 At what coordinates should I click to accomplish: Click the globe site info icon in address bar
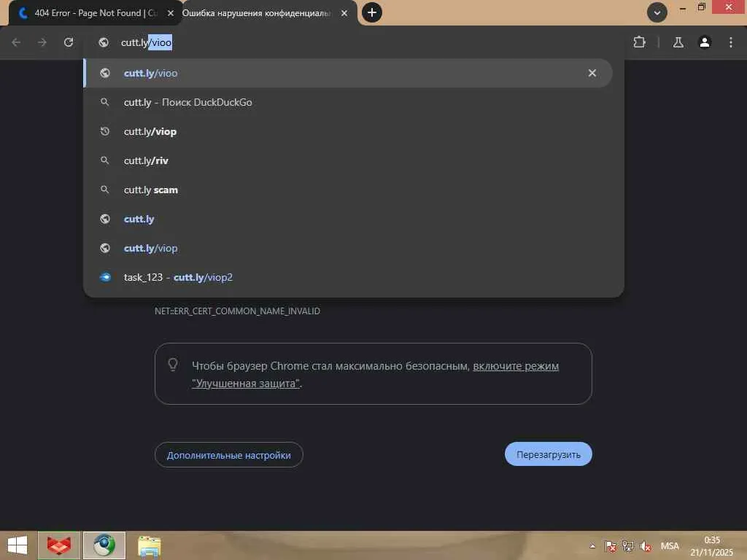click(104, 42)
